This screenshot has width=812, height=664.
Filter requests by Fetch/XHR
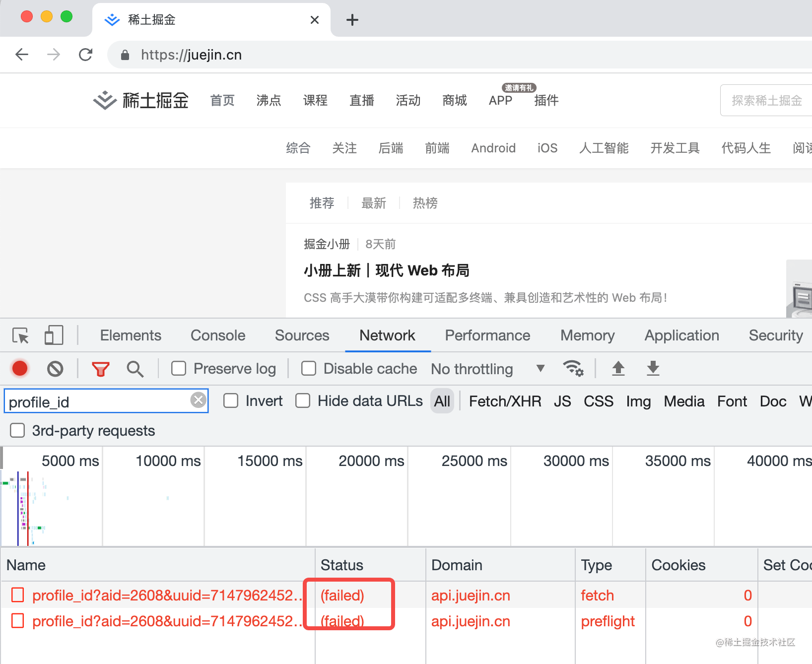tap(505, 401)
